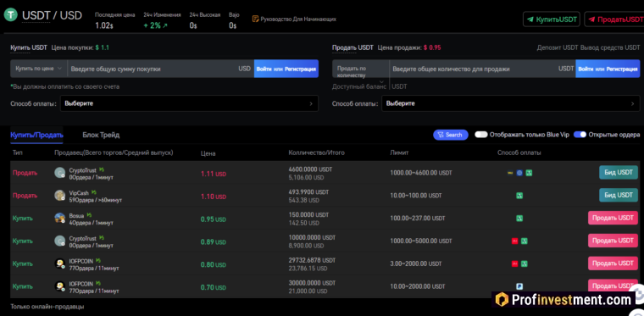Click the blue Search filter button
The image size is (644, 316).
(x=451, y=135)
